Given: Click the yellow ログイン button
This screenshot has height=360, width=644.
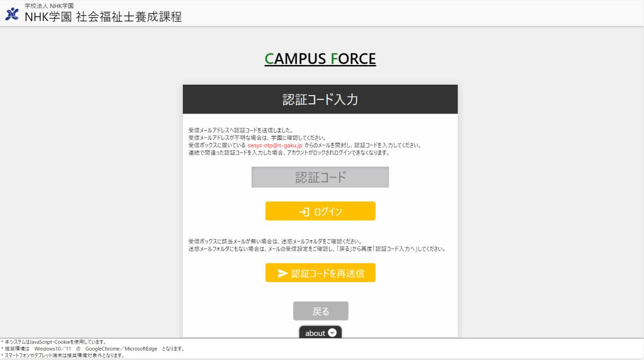Looking at the screenshot, I should (320, 211).
